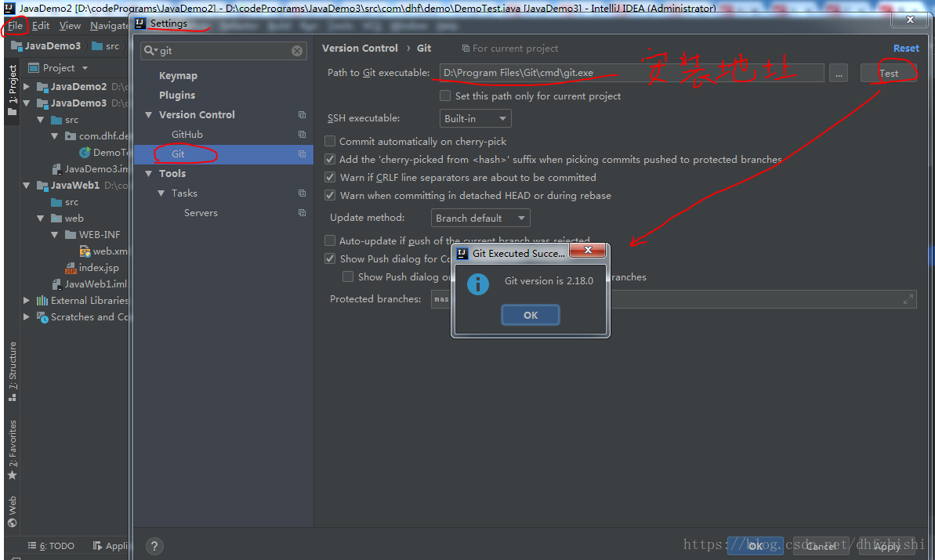Click the index.jsp file icon

point(71,268)
